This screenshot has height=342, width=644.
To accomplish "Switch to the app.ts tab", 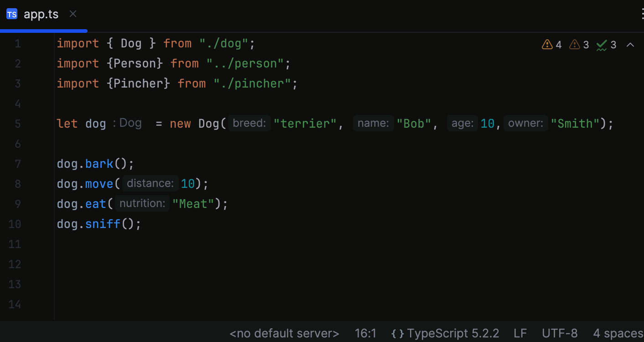I will click(41, 14).
